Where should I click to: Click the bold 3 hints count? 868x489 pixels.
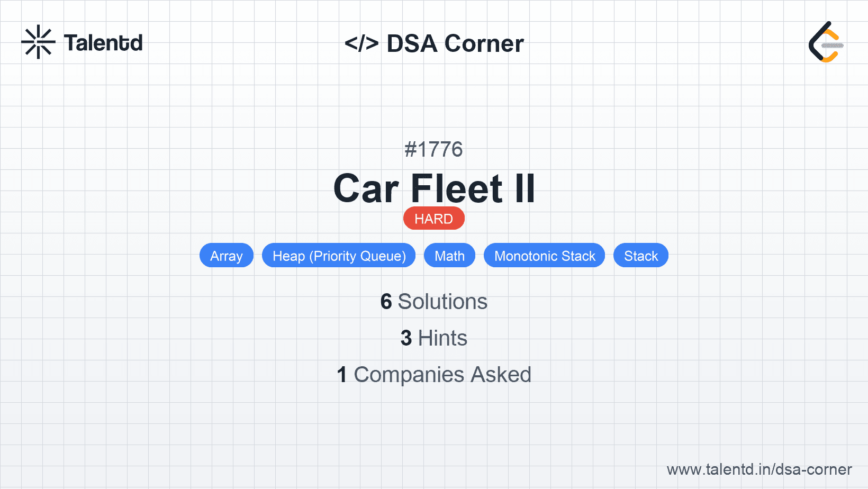(x=406, y=338)
